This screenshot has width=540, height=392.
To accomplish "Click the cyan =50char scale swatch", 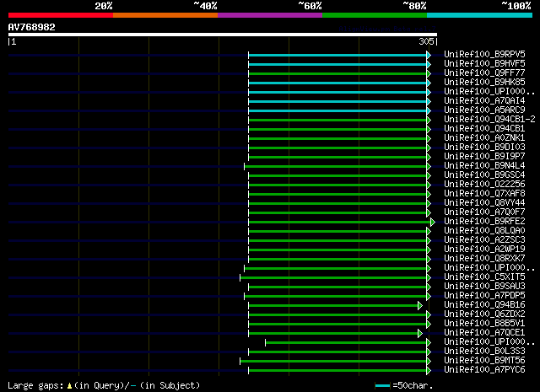I will pos(382,386).
